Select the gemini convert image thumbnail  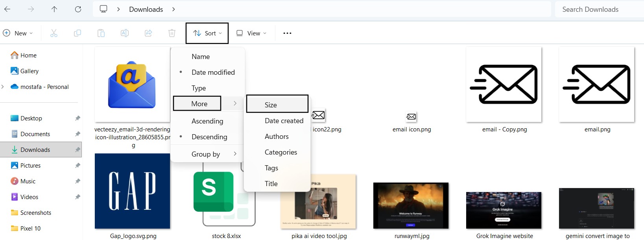click(597, 208)
